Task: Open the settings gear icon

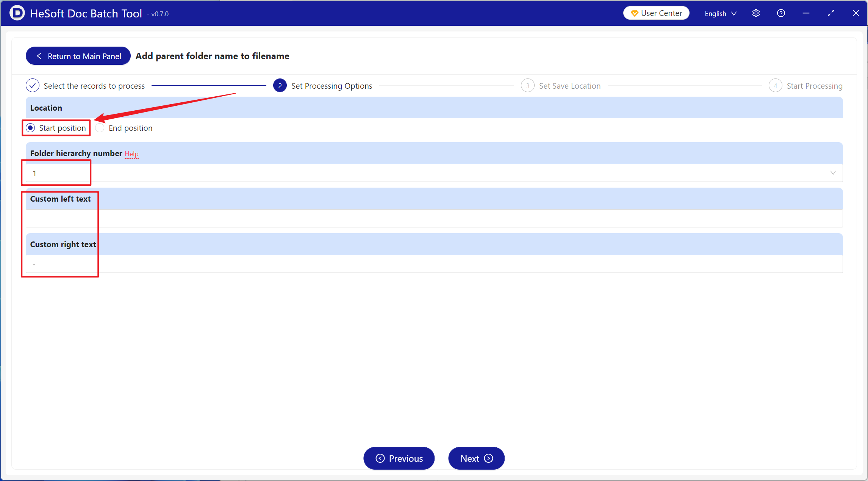Action: [x=756, y=13]
